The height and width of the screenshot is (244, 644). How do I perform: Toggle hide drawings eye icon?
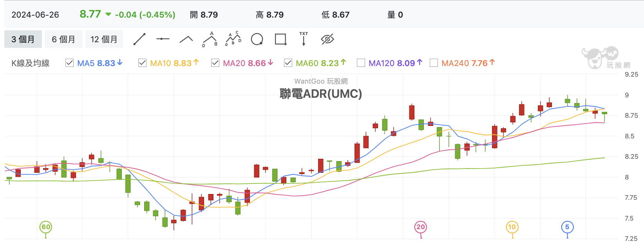coord(327,39)
